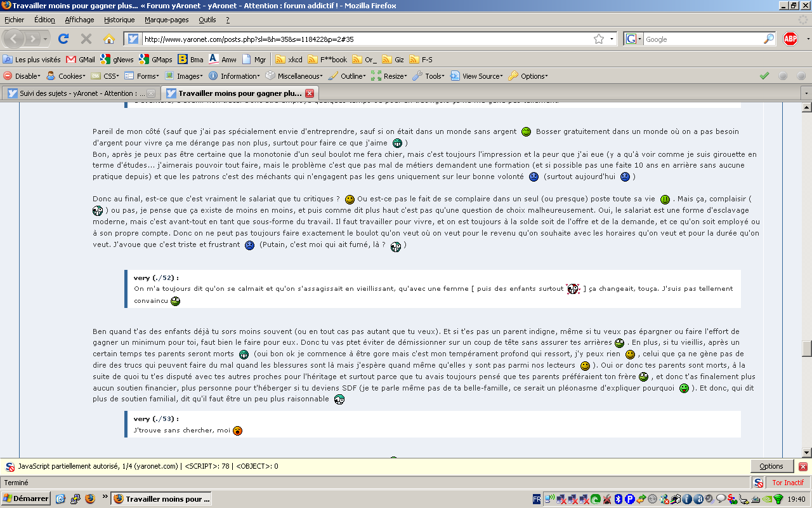Open the GMail bookmark
Image resolution: width=812 pixels, height=508 pixels.
pos(81,60)
